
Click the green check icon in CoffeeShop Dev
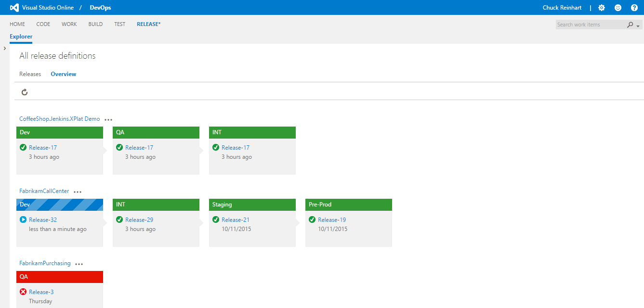point(23,148)
